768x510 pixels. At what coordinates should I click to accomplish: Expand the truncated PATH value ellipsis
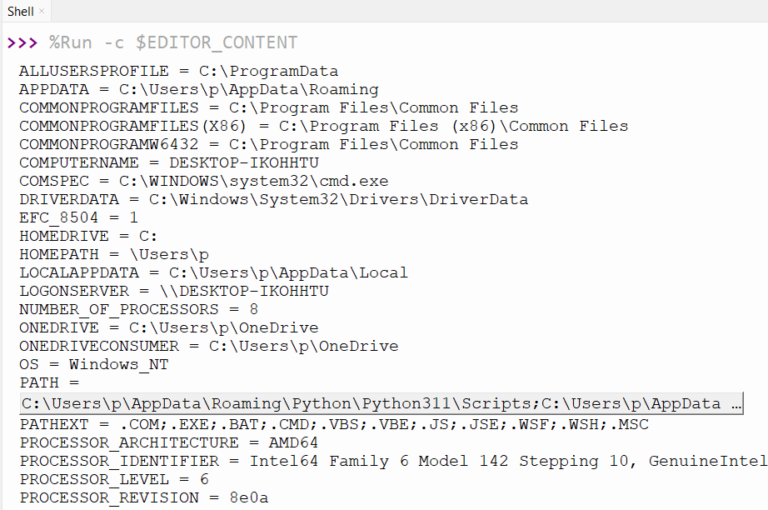(x=736, y=404)
